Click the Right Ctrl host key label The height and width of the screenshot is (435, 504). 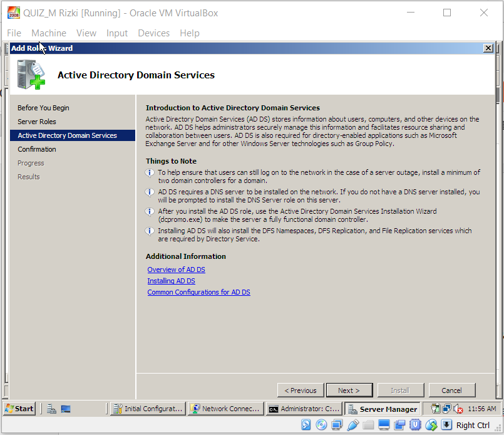point(473,426)
